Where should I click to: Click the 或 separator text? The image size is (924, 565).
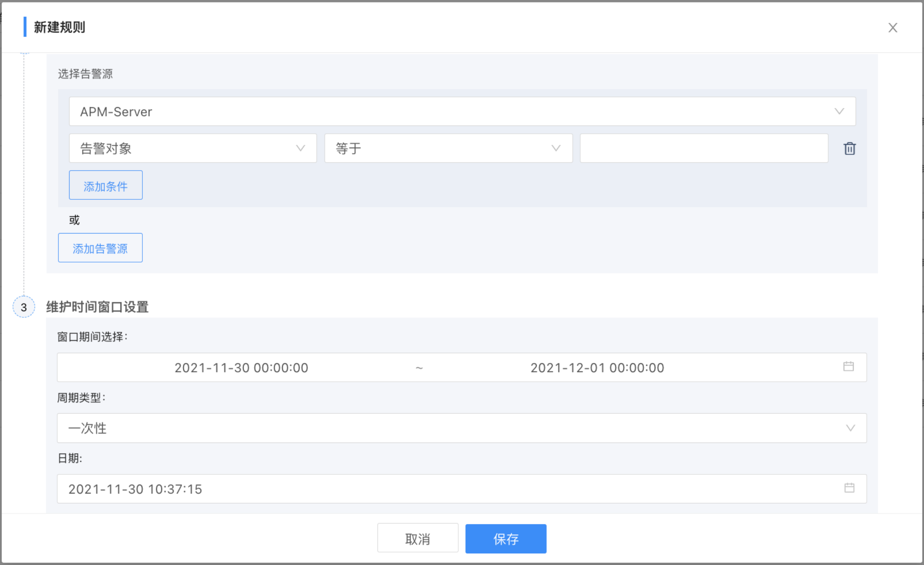[74, 220]
